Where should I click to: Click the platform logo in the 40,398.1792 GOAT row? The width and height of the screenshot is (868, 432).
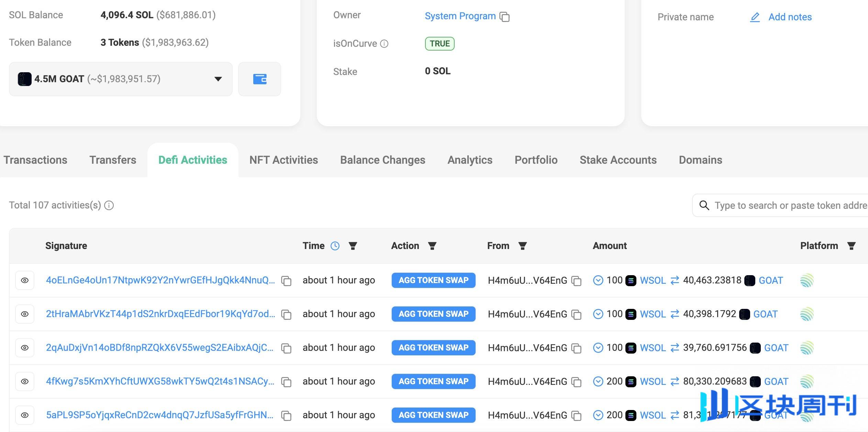coord(807,314)
